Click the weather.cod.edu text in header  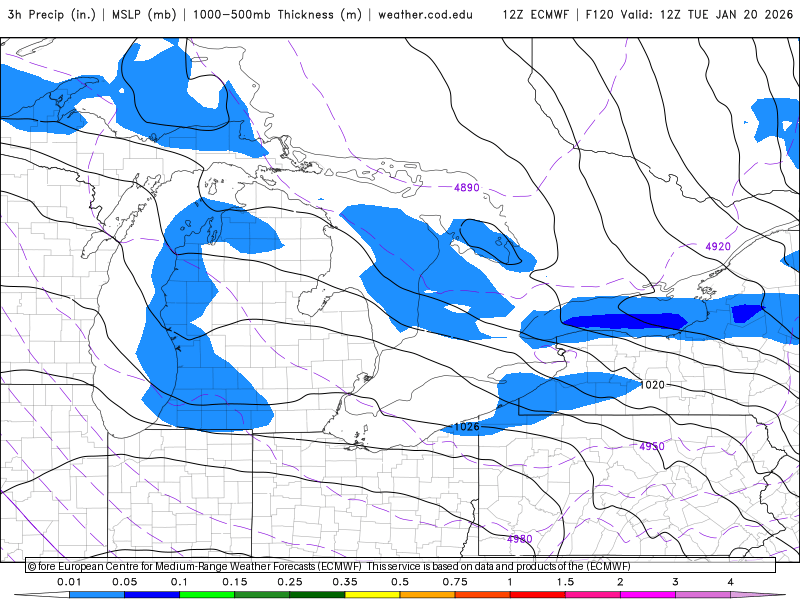425,15
